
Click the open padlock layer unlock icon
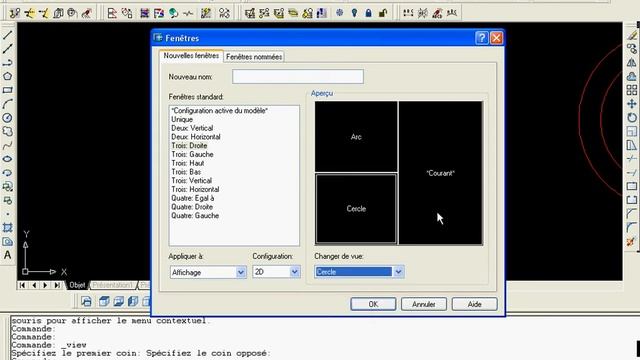(383, 13)
